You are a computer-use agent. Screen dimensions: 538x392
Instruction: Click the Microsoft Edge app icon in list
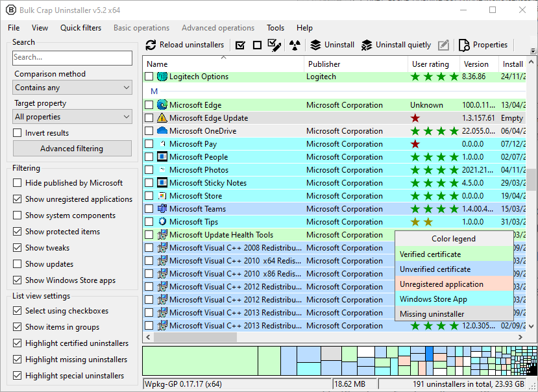click(x=162, y=105)
